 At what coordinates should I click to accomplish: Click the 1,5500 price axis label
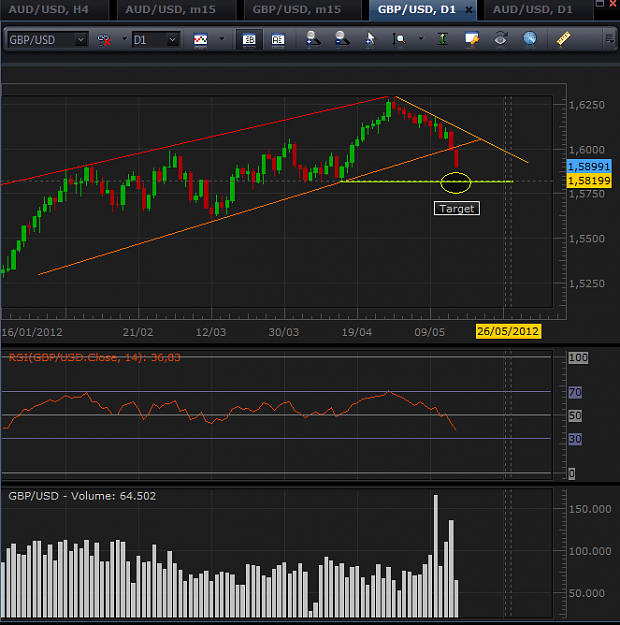click(x=587, y=239)
